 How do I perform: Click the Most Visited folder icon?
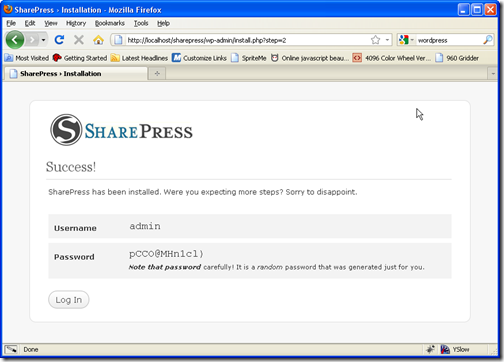click(9, 58)
